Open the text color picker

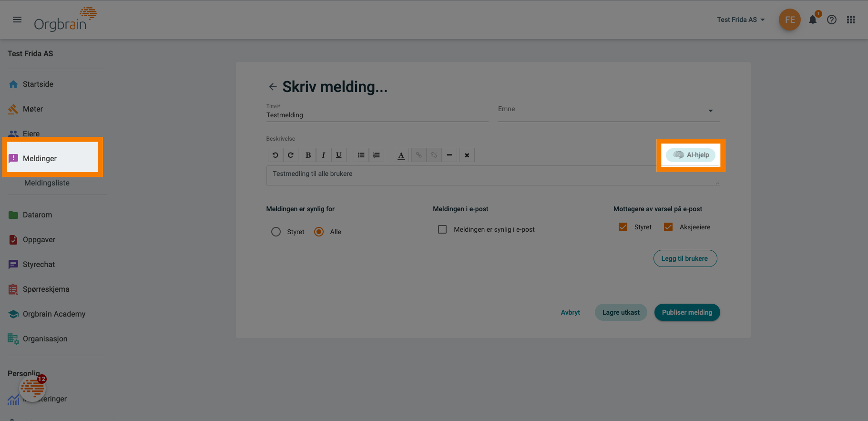(x=401, y=155)
